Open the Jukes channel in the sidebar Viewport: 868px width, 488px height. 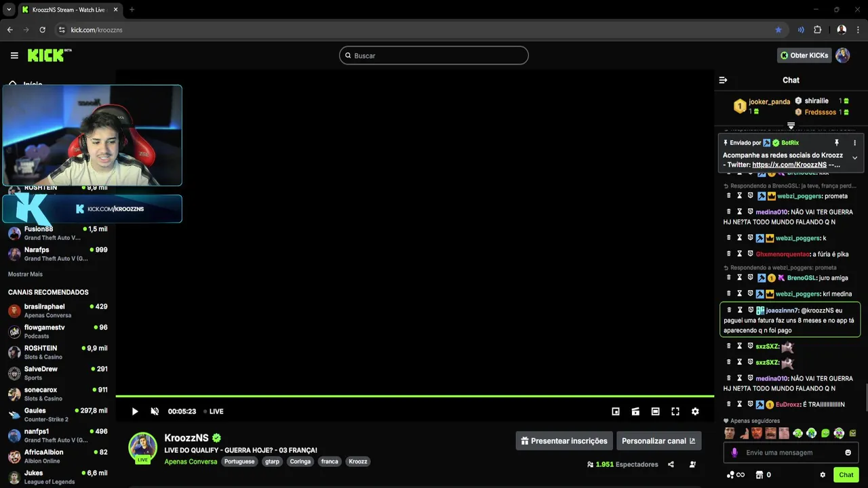coord(58,477)
